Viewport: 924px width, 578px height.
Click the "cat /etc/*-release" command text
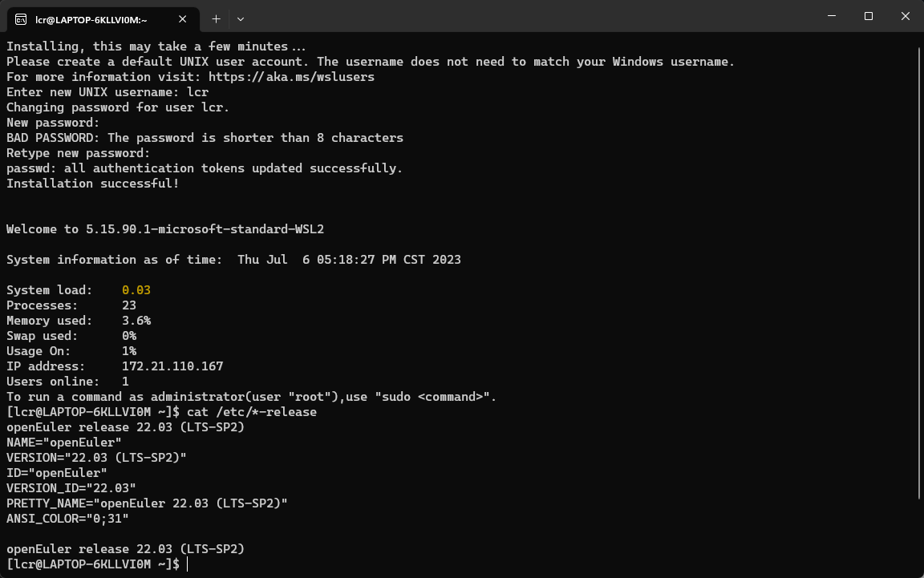point(251,412)
